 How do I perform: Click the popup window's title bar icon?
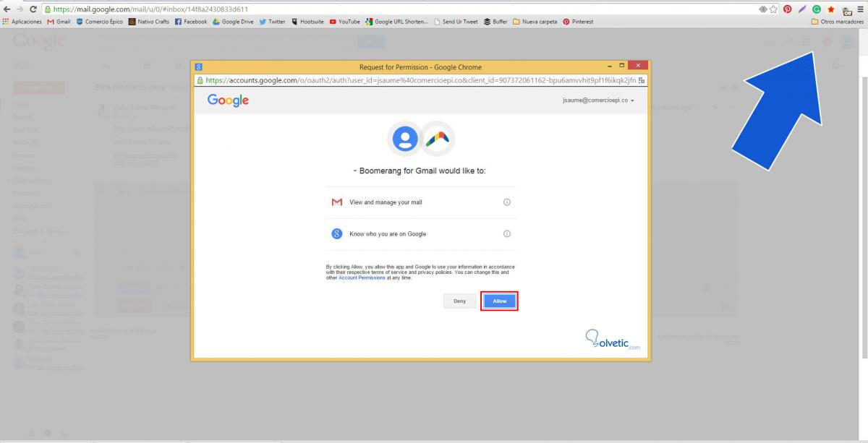pyautogui.click(x=198, y=66)
